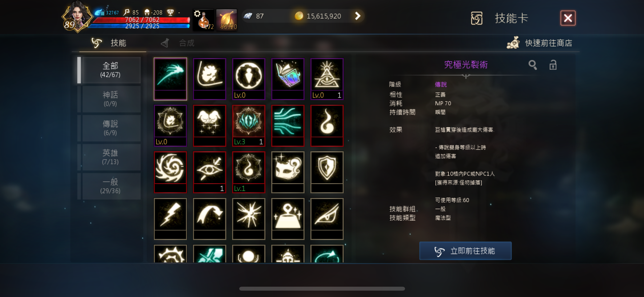The image size is (644, 297).
Task: Choose the lightning bolt skill card
Action: click(x=170, y=219)
